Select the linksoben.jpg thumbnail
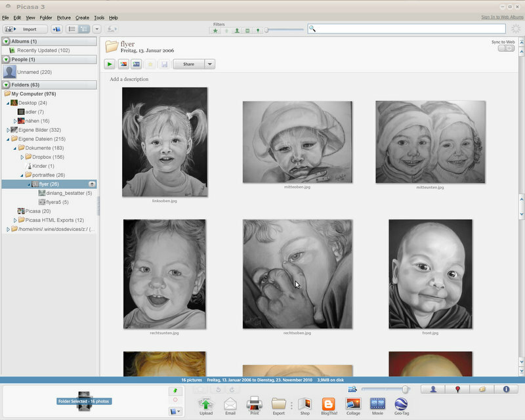The image size is (525, 420). point(165,142)
